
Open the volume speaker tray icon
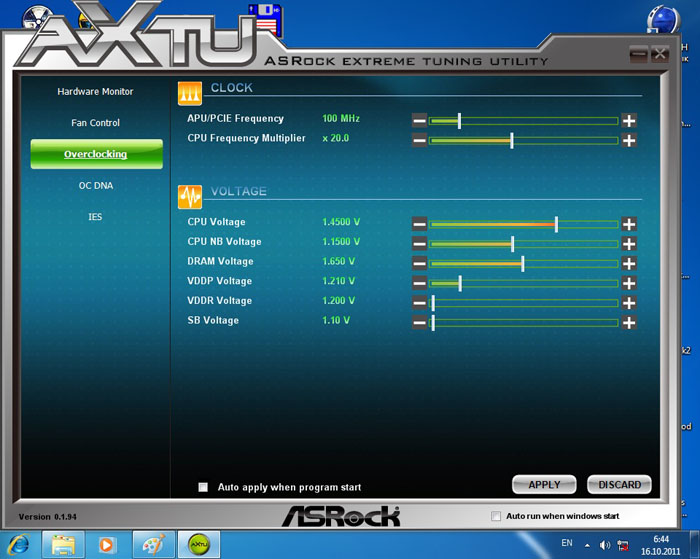(x=605, y=545)
